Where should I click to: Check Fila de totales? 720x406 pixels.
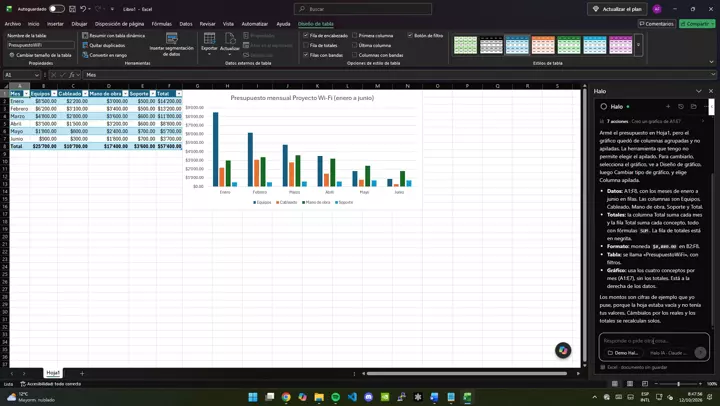click(x=306, y=45)
